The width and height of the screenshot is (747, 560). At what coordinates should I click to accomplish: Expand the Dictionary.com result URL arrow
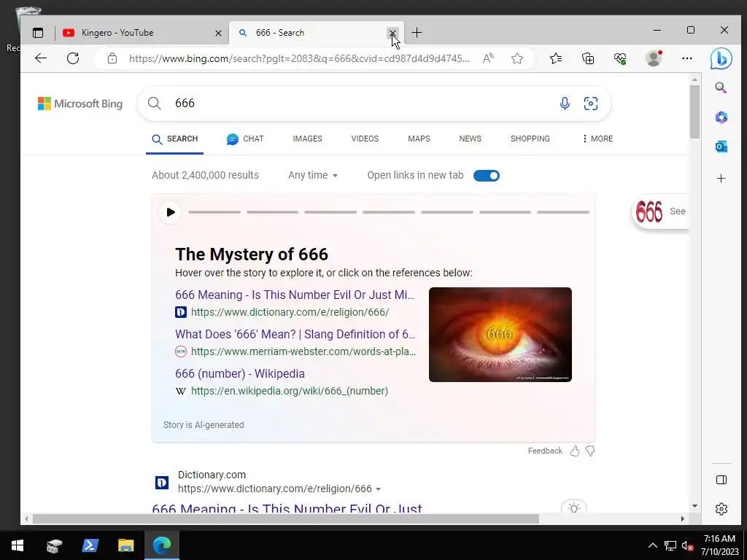(x=379, y=489)
